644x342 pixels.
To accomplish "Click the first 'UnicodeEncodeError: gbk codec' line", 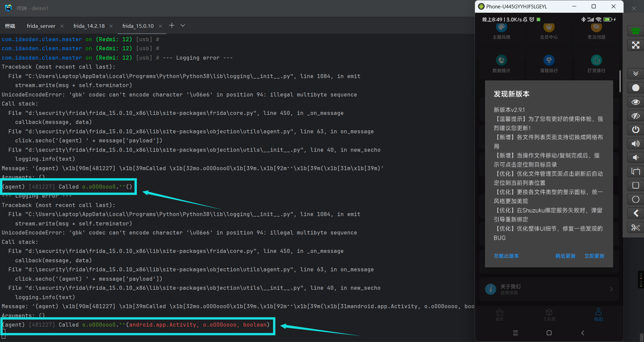I will [179, 94].
